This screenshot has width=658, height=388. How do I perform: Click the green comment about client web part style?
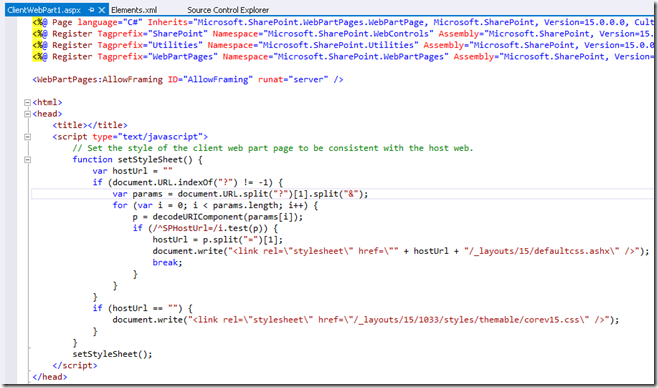[x=273, y=148]
